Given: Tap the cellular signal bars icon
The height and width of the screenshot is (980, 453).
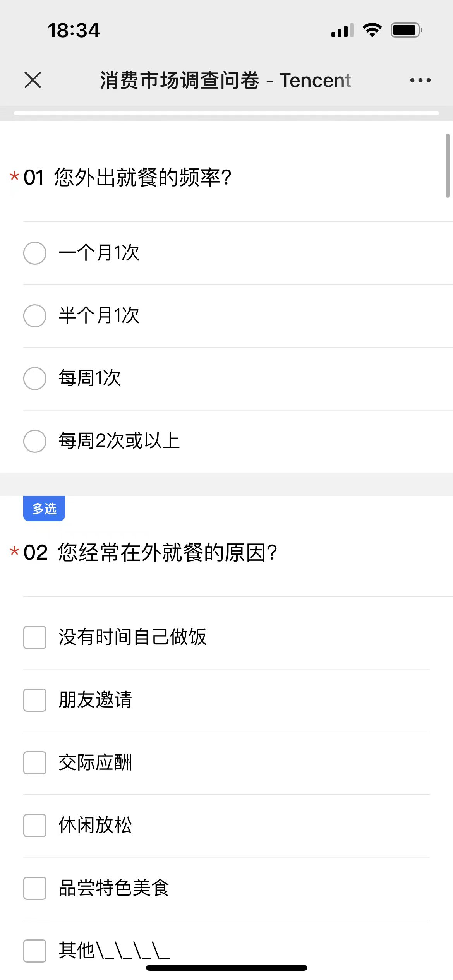Looking at the screenshot, I should [x=342, y=30].
